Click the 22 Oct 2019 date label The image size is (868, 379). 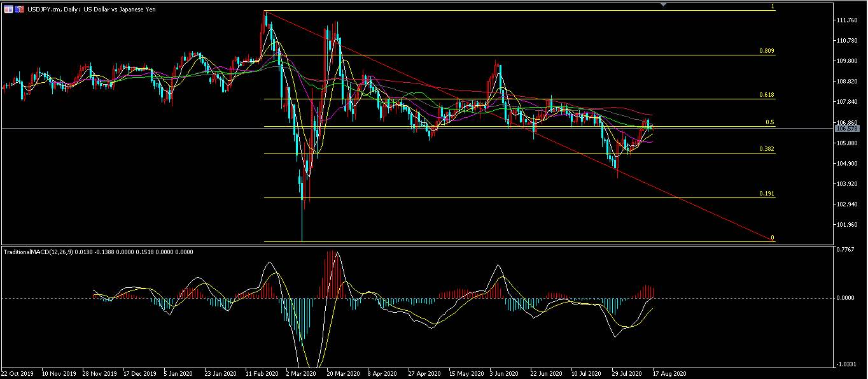17,373
